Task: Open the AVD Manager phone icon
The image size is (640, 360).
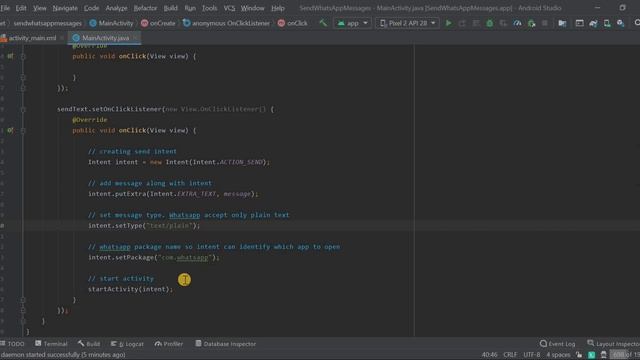Action: (607, 23)
